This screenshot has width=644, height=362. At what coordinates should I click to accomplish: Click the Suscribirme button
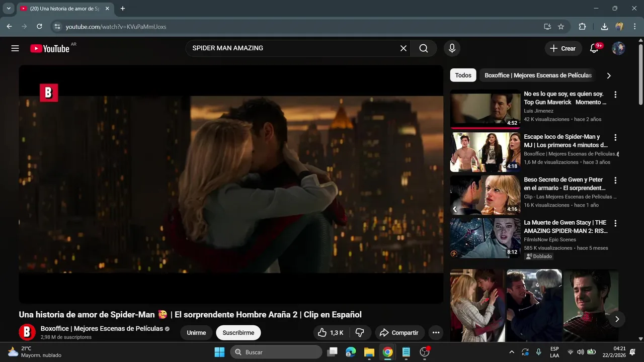pos(238,332)
